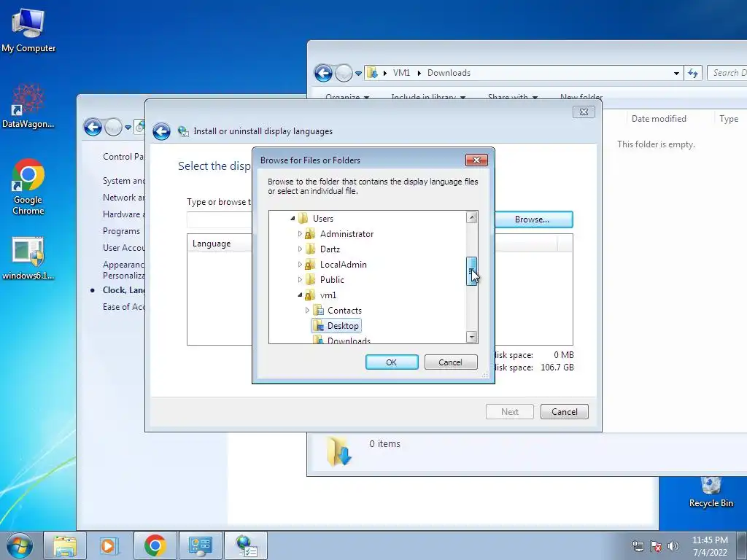Select the Dartz folder in tree
747x560 pixels.
[330, 249]
